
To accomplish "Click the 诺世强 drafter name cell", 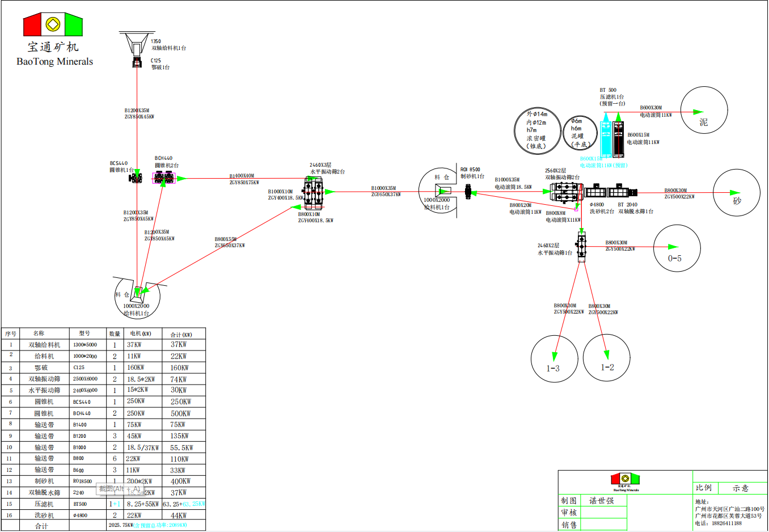I will [x=601, y=500].
